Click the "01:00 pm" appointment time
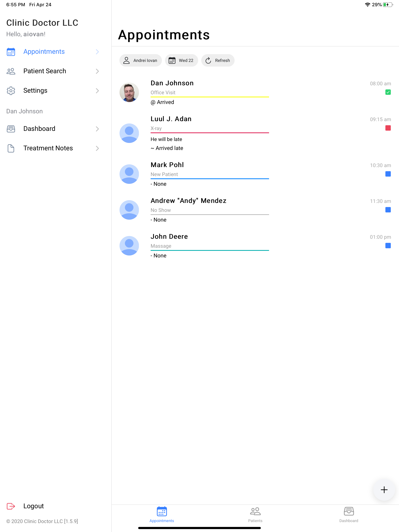399x532 pixels. point(380,237)
